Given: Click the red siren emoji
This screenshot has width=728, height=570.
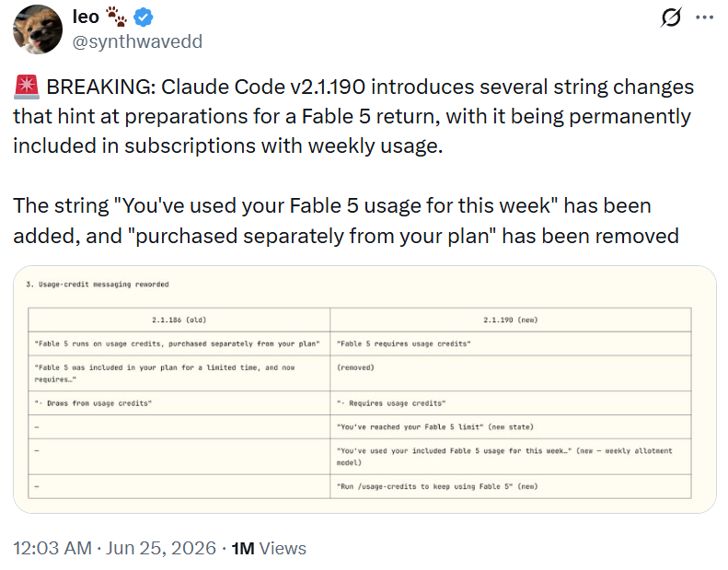Looking at the screenshot, I should [27, 87].
